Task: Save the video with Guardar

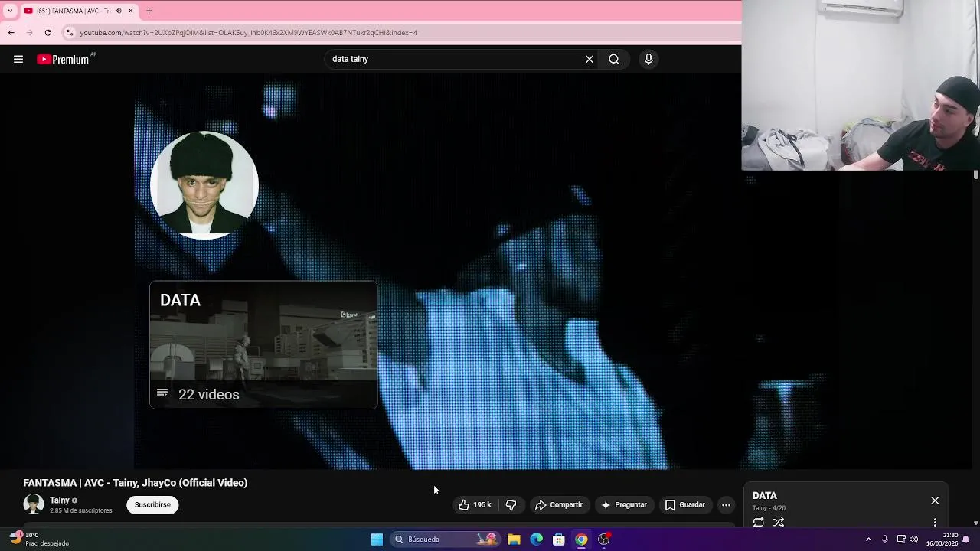Action: [x=685, y=505]
